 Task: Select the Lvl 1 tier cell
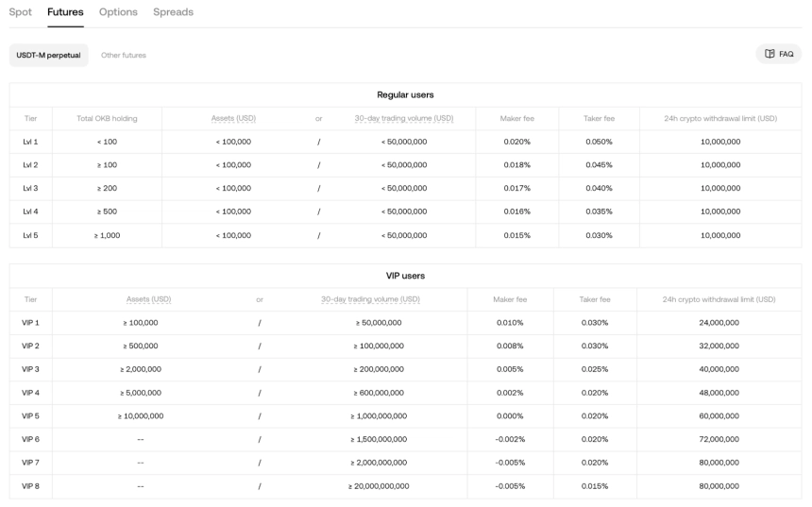30,142
